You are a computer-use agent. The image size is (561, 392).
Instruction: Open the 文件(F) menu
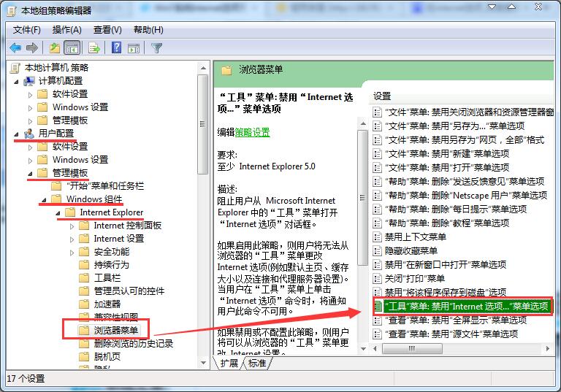(27, 30)
